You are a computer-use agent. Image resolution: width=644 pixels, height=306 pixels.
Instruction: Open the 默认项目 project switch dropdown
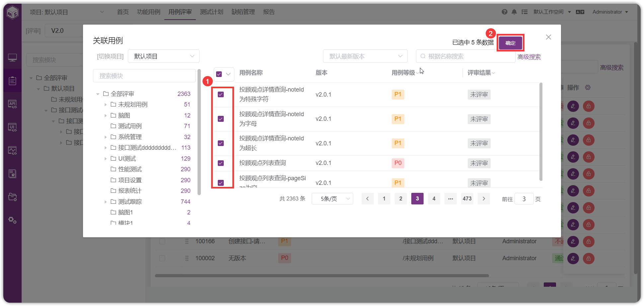pos(164,56)
